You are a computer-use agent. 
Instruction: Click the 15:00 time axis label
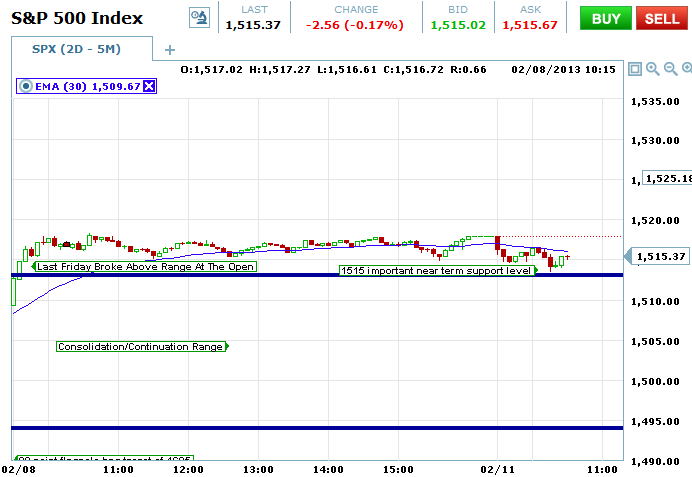[x=398, y=469]
